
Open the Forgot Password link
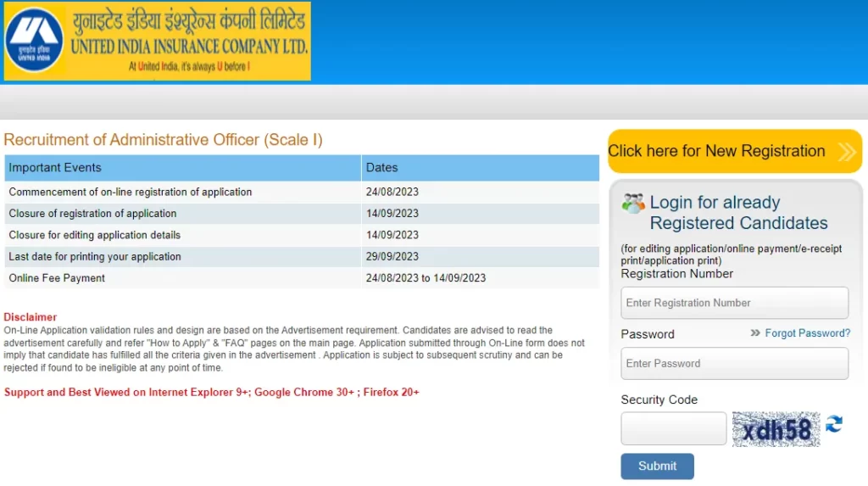coord(807,333)
